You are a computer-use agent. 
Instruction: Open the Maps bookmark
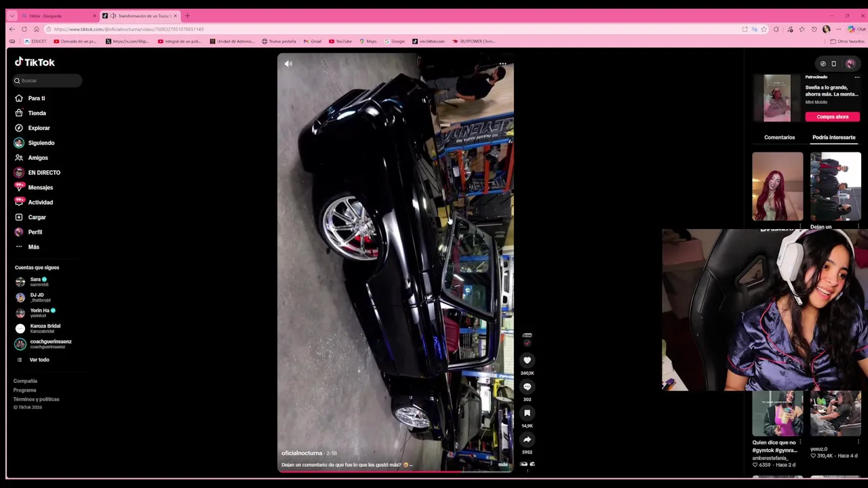(368, 41)
